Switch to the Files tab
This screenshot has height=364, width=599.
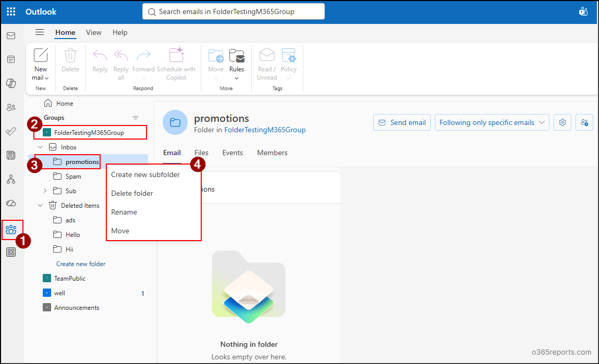201,153
